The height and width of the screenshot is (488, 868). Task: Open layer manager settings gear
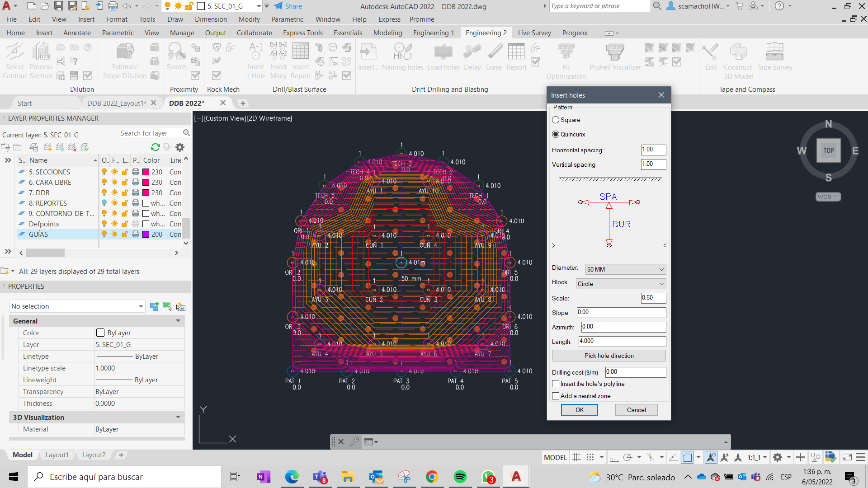[x=180, y=147]
